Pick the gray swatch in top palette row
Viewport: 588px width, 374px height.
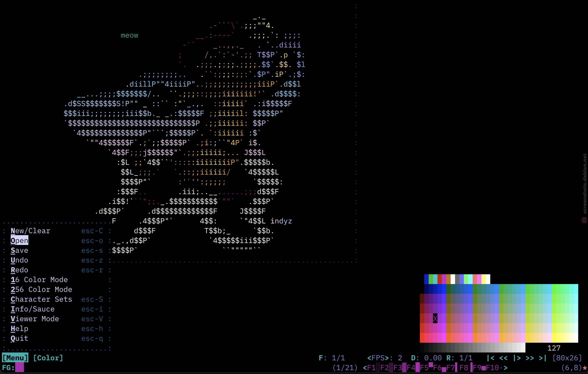[x=457, y=279]
